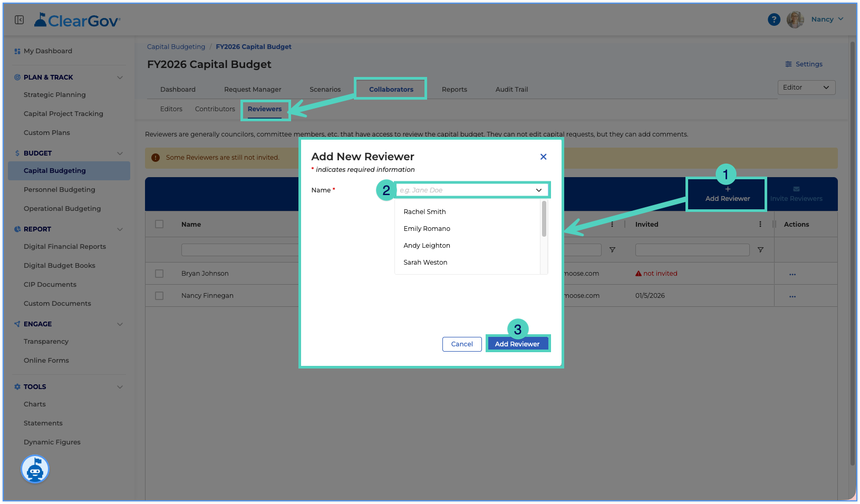Open the Invited column options menu
860x504 pixels.
point(760,224)
